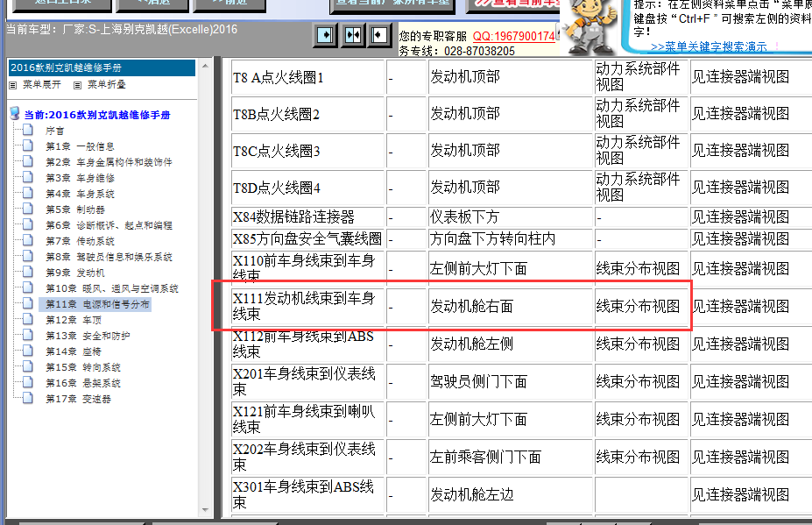The height and width of the screenshot is (525, 812).
Task: Click the 菜单展开 expand-menu icon
Action: tap(13, 85)
